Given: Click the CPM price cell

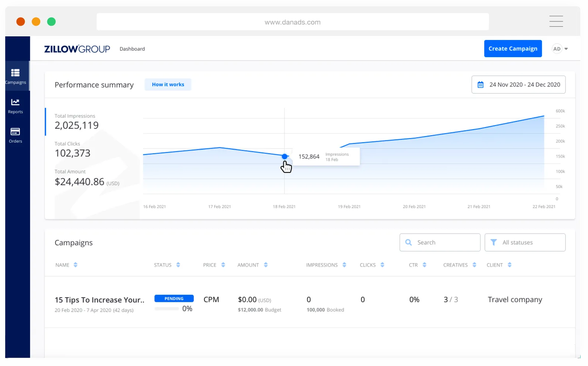Looking at the screenshot, I should tap(211, 300).
